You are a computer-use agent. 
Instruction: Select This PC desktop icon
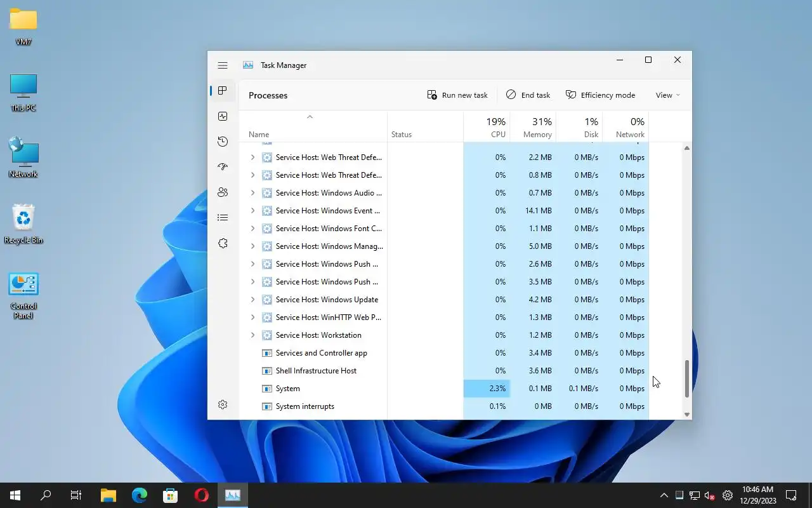[23, 93]
